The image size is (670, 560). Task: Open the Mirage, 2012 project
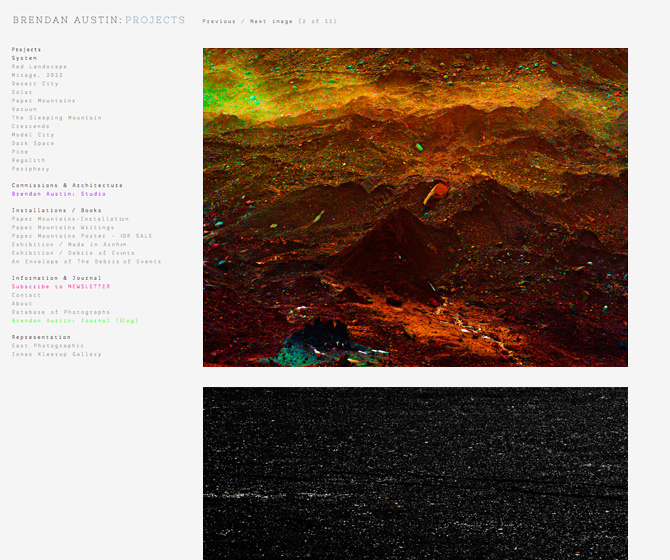[x=37, y=75]
